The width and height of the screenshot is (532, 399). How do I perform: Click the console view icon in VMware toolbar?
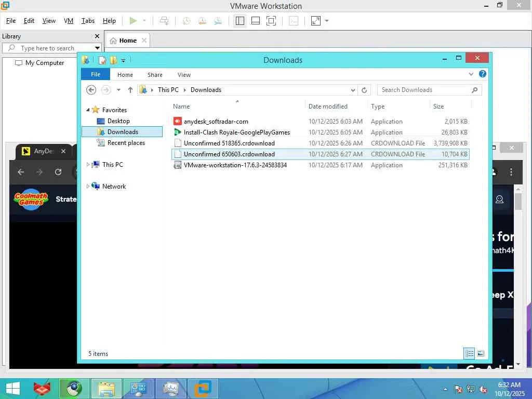pyautogui.click(x=293, y=21)
